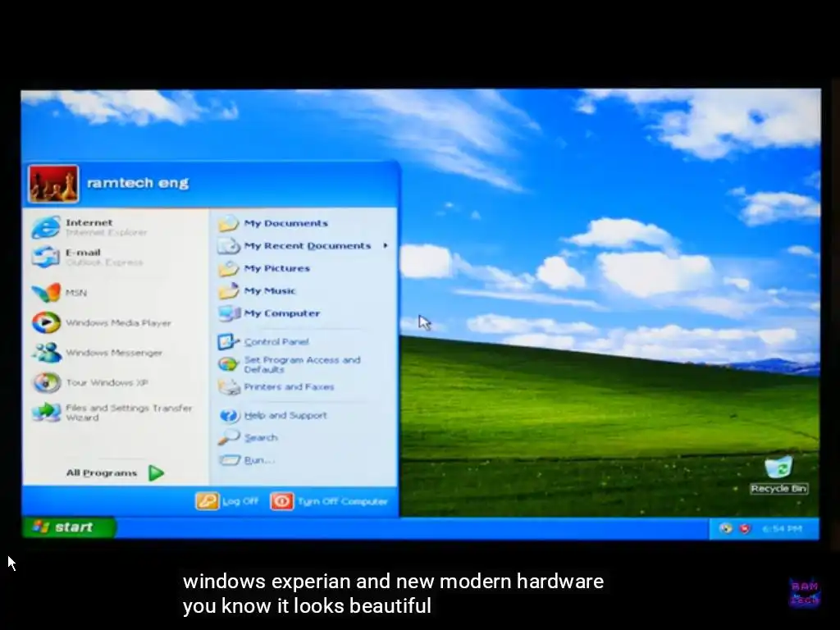This screenshot has width=840, height=630.
Task: Click the first system tray icon
Action: (726, 529)
